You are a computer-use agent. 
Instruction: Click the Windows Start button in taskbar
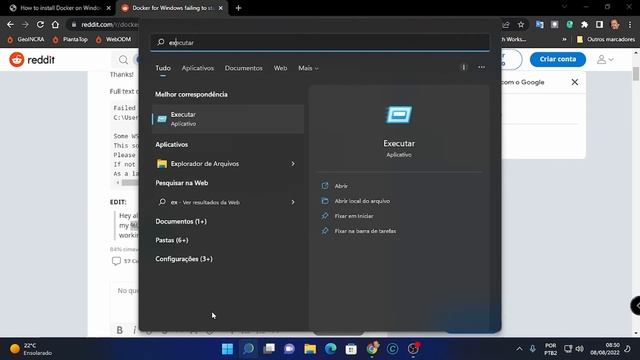(x=227, y=349)
